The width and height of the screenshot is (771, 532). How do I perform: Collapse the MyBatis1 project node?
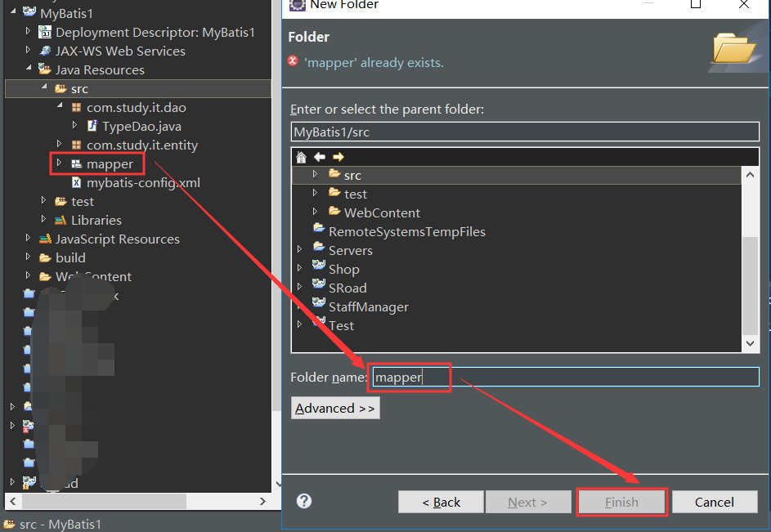pyautogui.click(x=13, y=11)
